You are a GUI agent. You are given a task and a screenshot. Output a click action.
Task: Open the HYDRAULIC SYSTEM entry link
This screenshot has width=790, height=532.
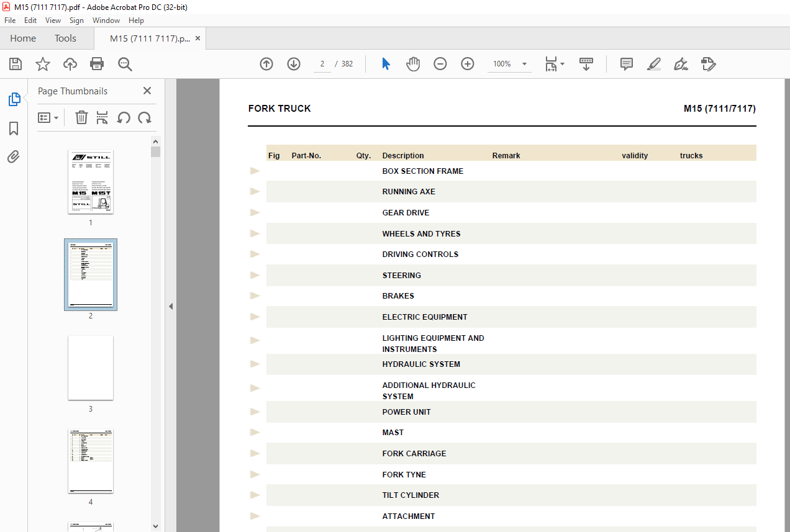coord(421,364)
